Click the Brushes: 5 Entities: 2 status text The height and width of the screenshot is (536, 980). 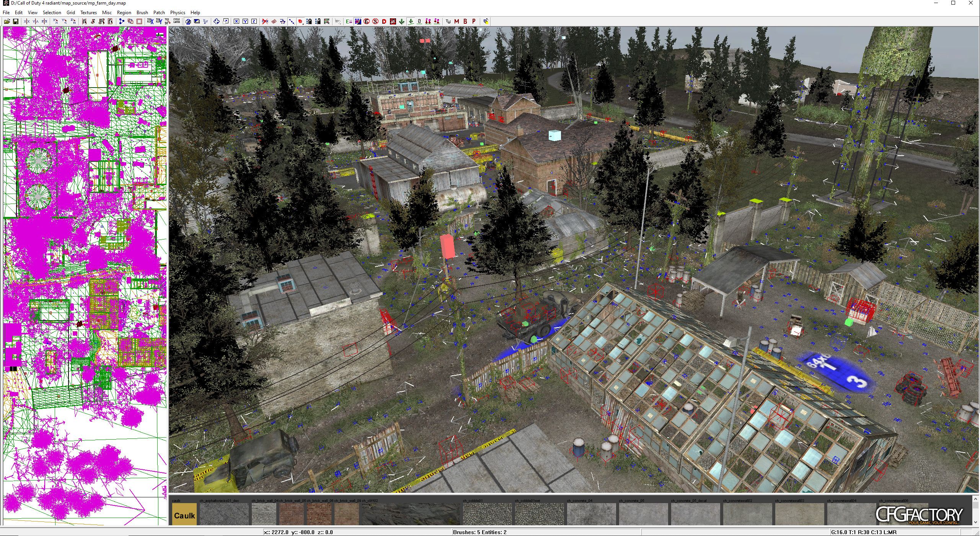click(x=479, y=532)
